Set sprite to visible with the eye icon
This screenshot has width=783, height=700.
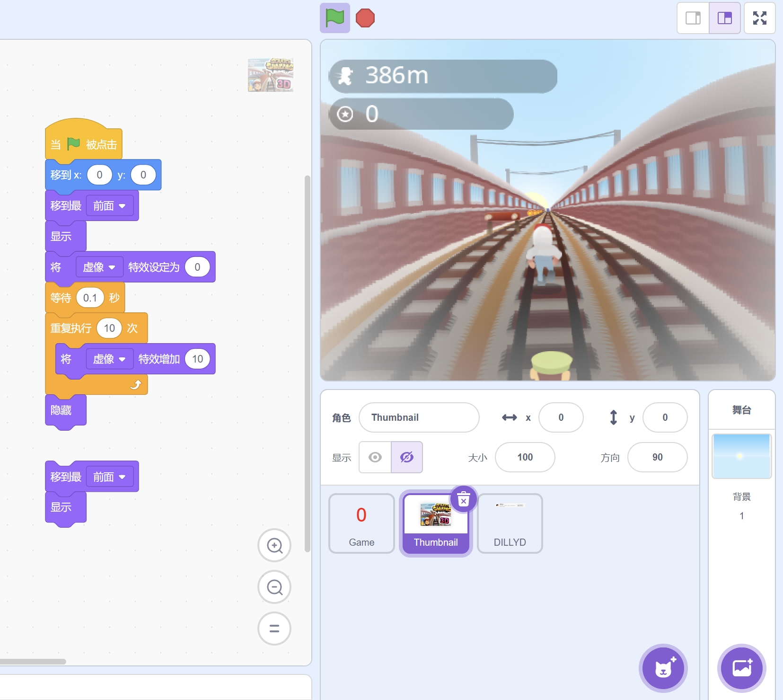tap(375, 457)
